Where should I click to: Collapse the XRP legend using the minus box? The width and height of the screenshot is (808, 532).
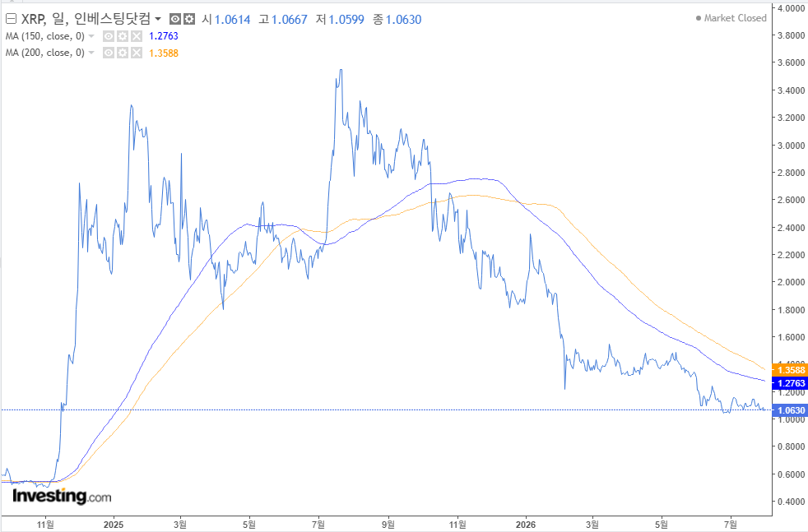click(11, 20)
